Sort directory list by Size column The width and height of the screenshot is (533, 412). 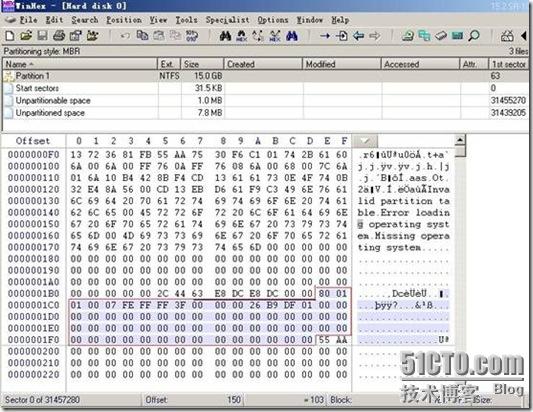[202, 64]
